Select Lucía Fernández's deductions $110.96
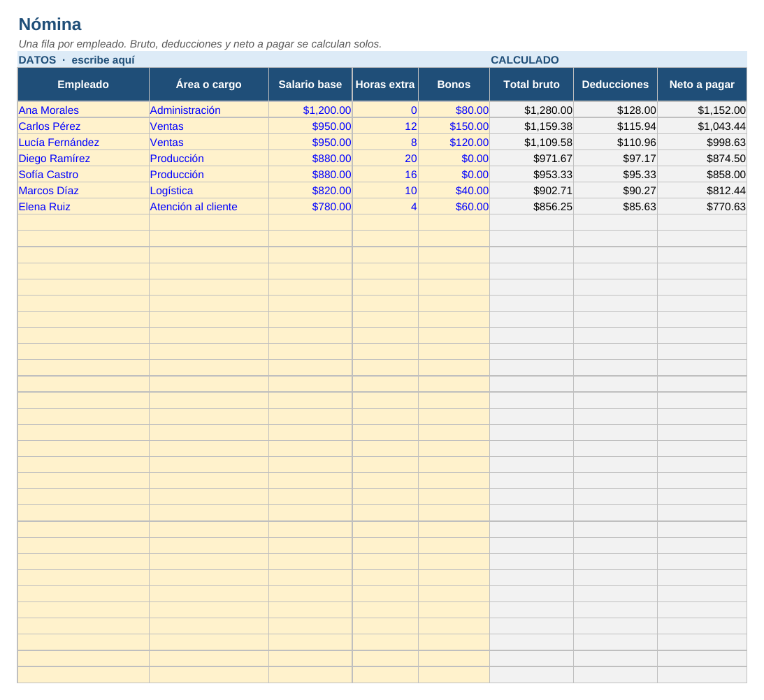 tap(615, 143)
